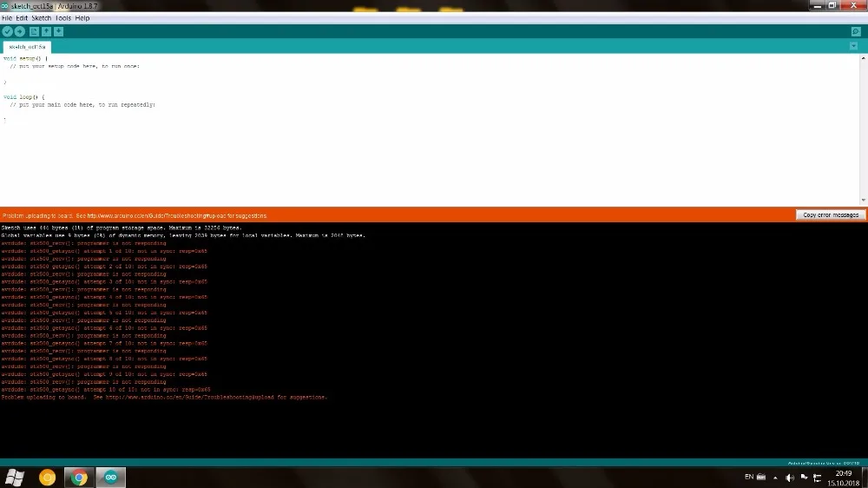Click the keyboard icon in system tray
Viewport: 868px width, 488px height.
click(761, 477)
